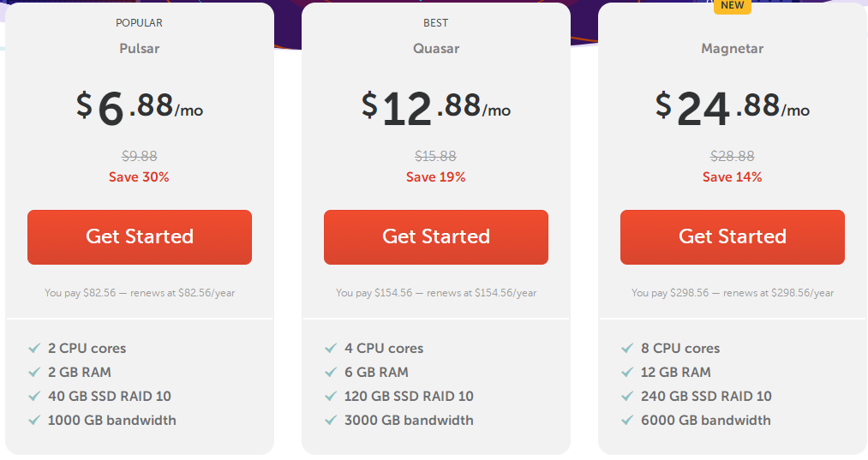
Task: Click Get Started under the Quasar plan
Action: pyautogui.click(x=436, y=237)
